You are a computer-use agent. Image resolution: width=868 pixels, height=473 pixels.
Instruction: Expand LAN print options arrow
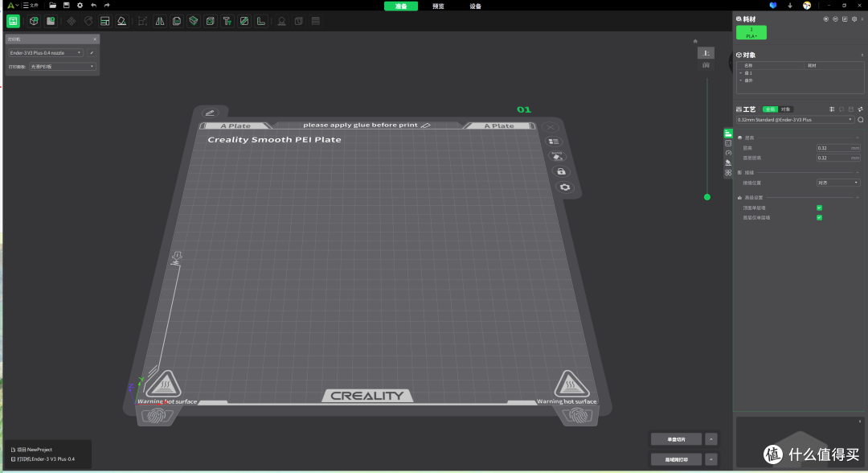tap(711, 459)
